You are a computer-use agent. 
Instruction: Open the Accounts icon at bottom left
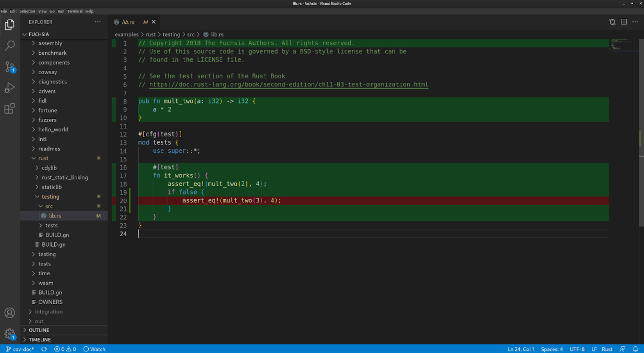click(x=9, y=313)
